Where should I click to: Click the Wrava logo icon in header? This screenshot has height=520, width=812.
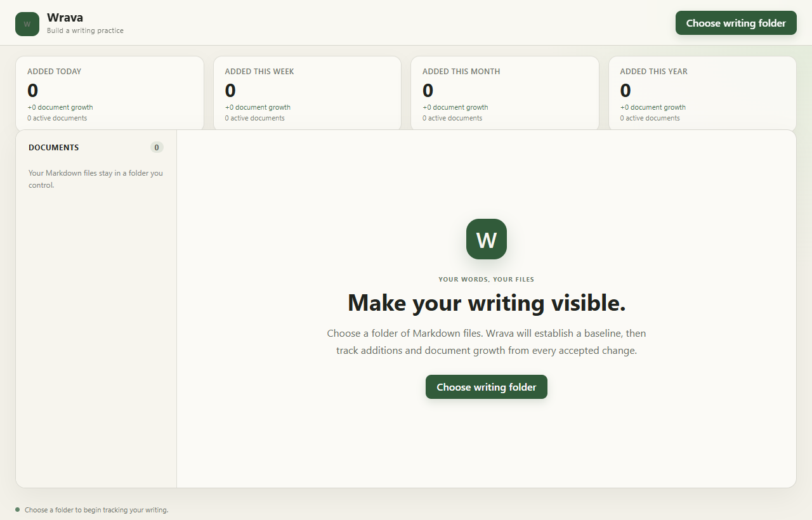click(27, 24)
